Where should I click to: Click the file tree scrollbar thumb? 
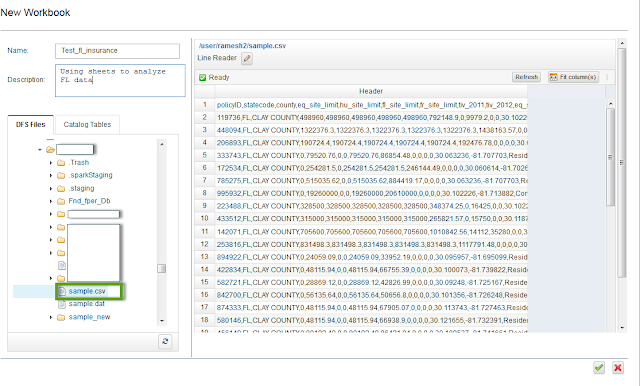coord(162,268)
